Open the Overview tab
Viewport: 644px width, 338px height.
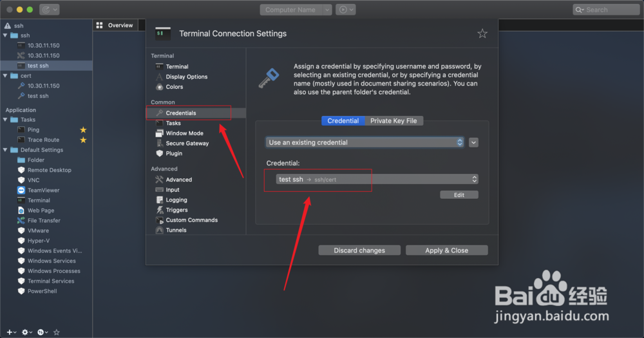[x=115, y=25]
